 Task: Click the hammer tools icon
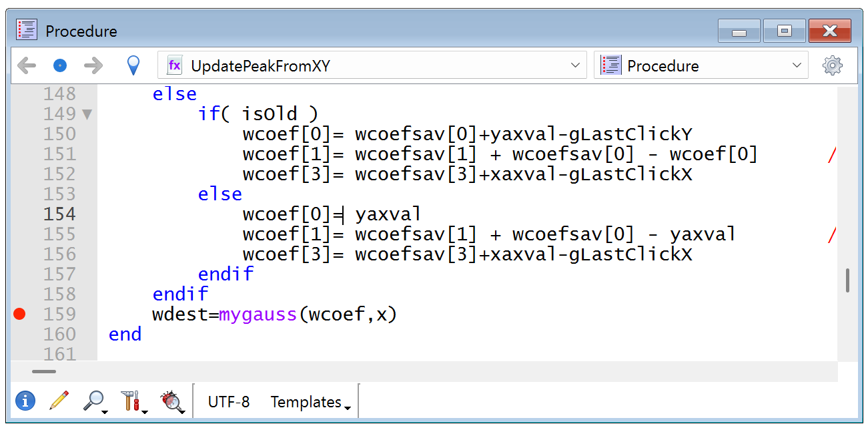132,401
